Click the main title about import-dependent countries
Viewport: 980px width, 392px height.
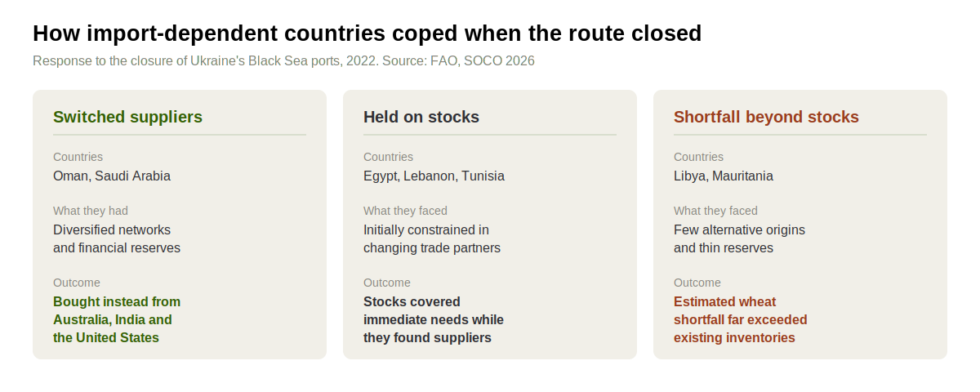(x=367, y=33)
